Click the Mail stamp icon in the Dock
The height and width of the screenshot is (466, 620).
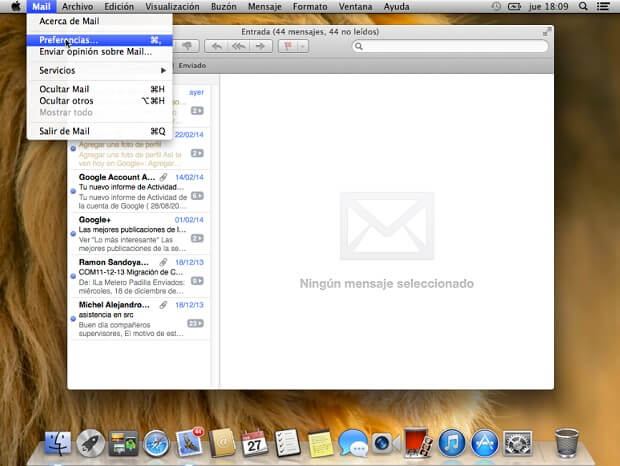tap(189, 443)
